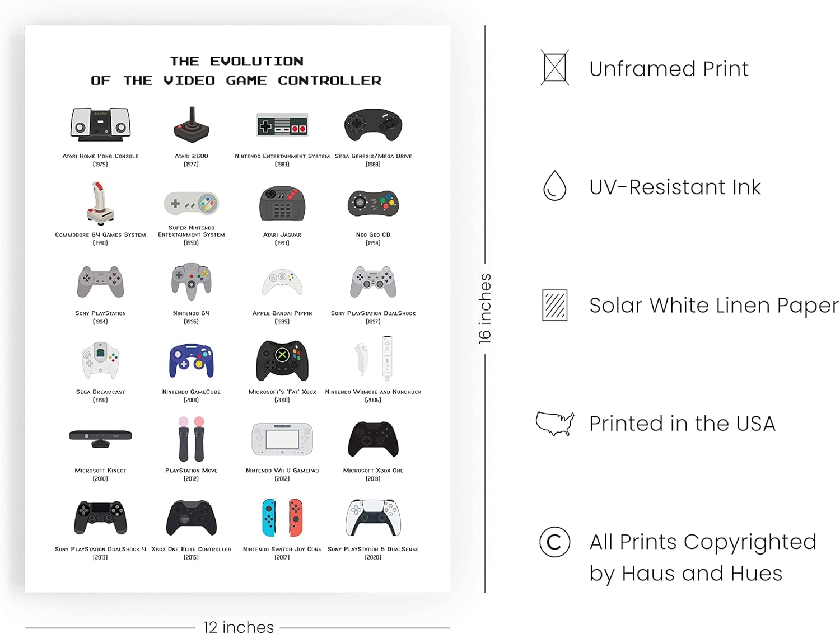Click the "16 inches" height label
The height and width of the screenshot is (634, 840).
click(485, 308)
